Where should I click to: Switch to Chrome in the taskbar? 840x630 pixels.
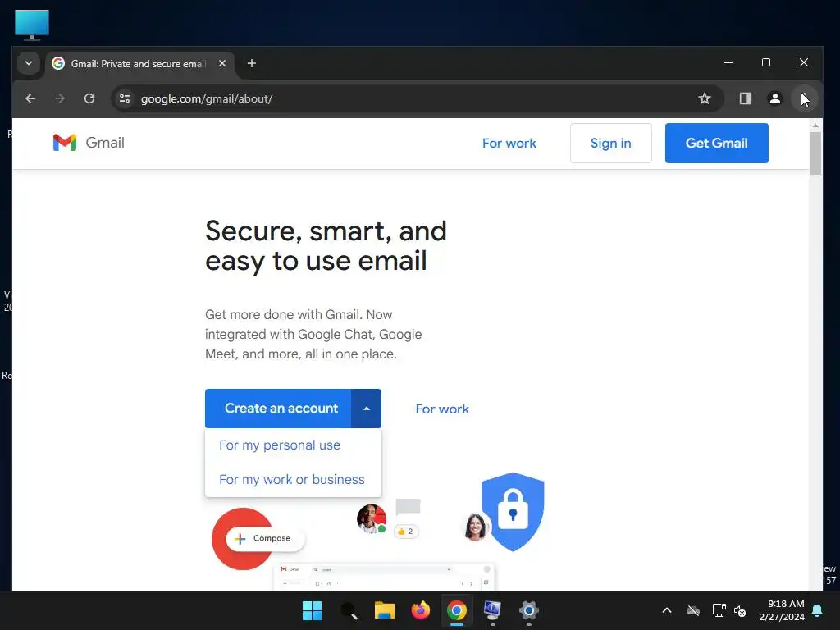pos(456,610)
